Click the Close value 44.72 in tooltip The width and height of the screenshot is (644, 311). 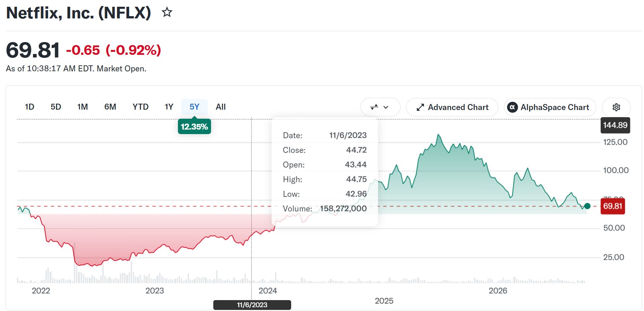(356, 150)
